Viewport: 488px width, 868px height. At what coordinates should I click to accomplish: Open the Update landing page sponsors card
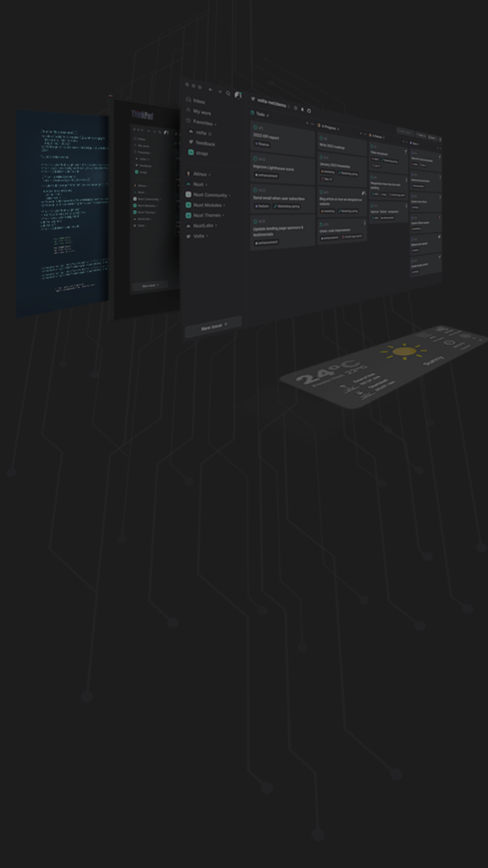coord(283,232)
